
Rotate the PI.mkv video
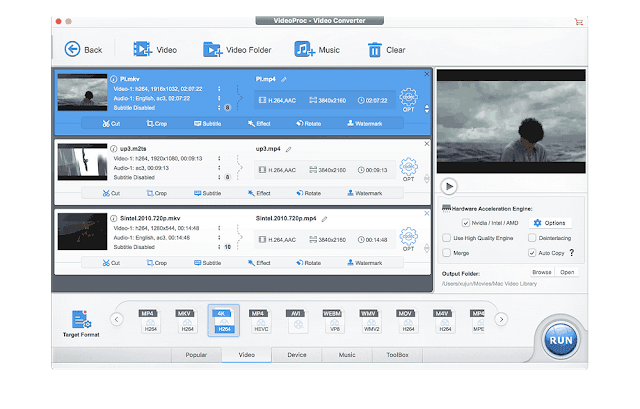tap(309, 123)
